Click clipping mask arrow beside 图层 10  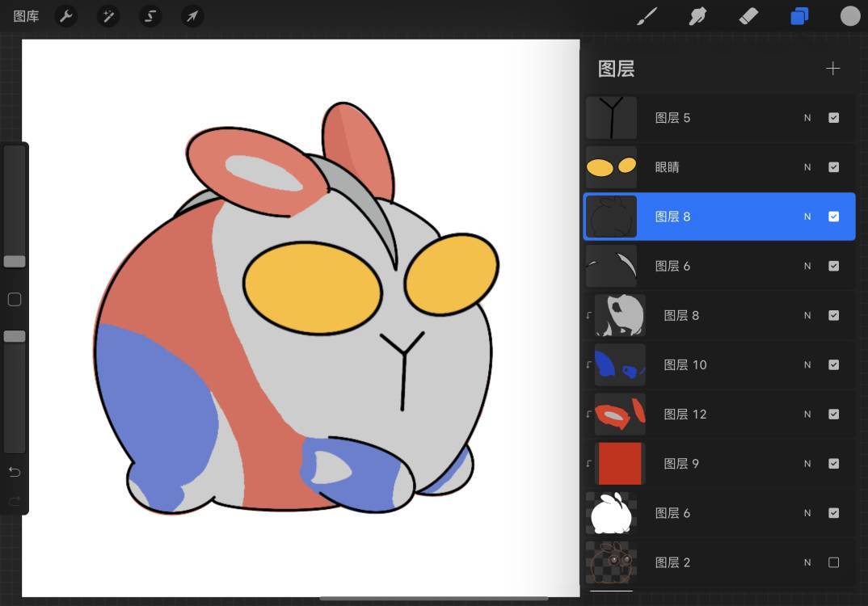click(588, 364)
